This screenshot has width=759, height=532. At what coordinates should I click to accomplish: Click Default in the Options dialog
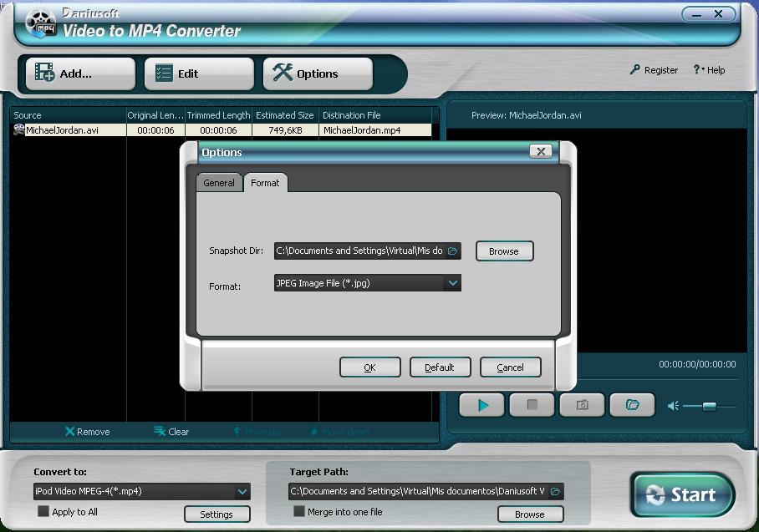point(440,367)
